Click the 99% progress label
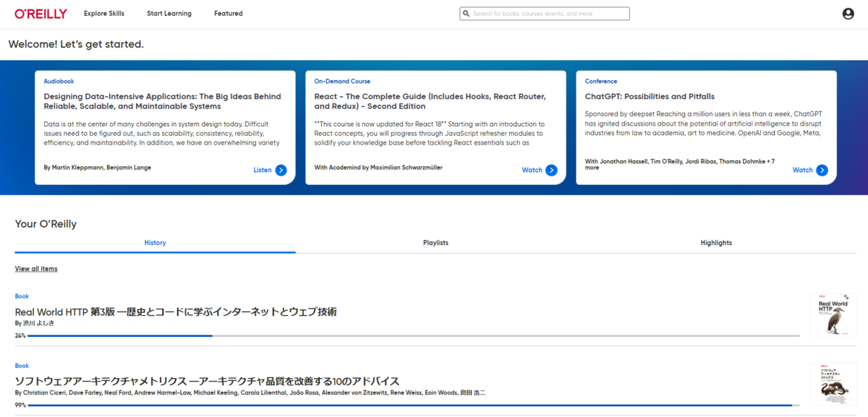 20,405
